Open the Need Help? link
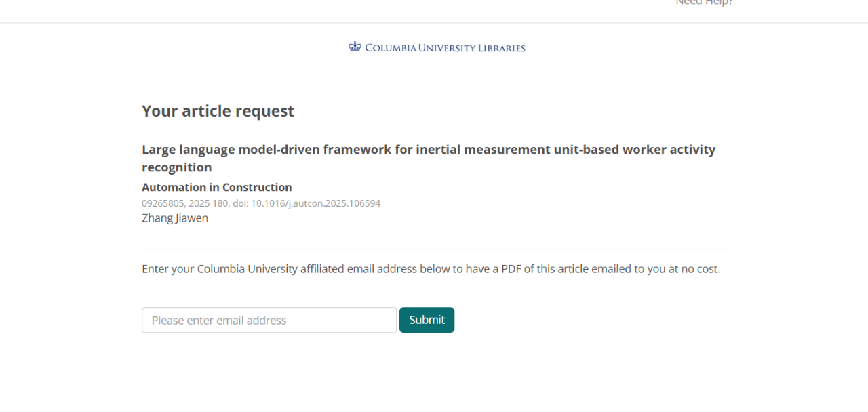This screenshot has width=868, height=412. (x=703, y=3)
